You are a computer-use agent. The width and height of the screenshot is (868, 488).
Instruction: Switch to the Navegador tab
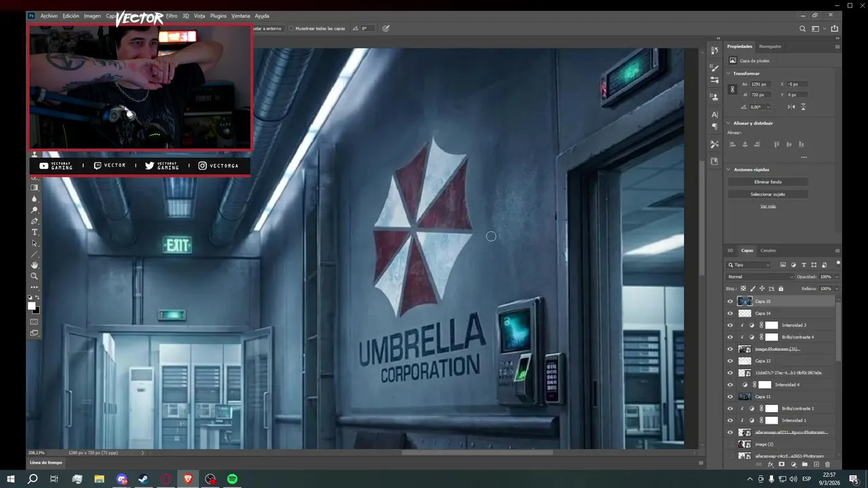(x=770, y=46)
